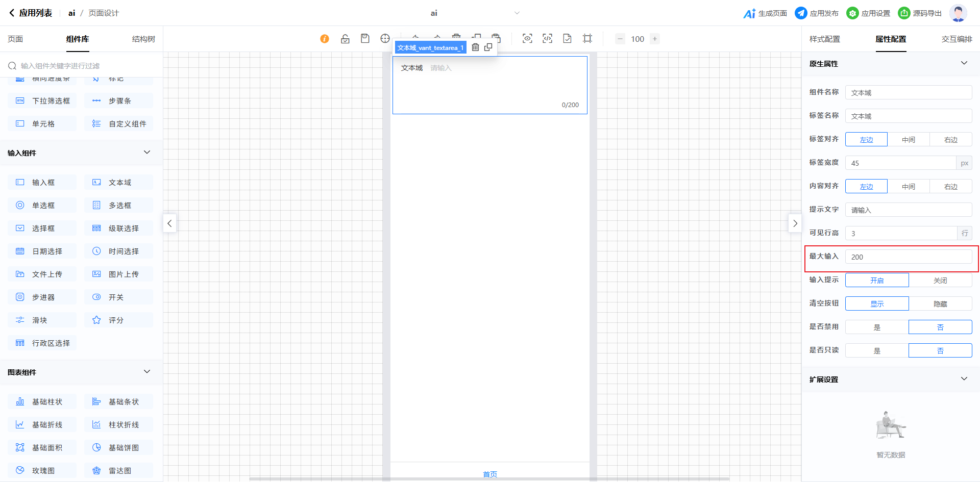Duplicate the textarea using the copy icon

click(488, 47)
